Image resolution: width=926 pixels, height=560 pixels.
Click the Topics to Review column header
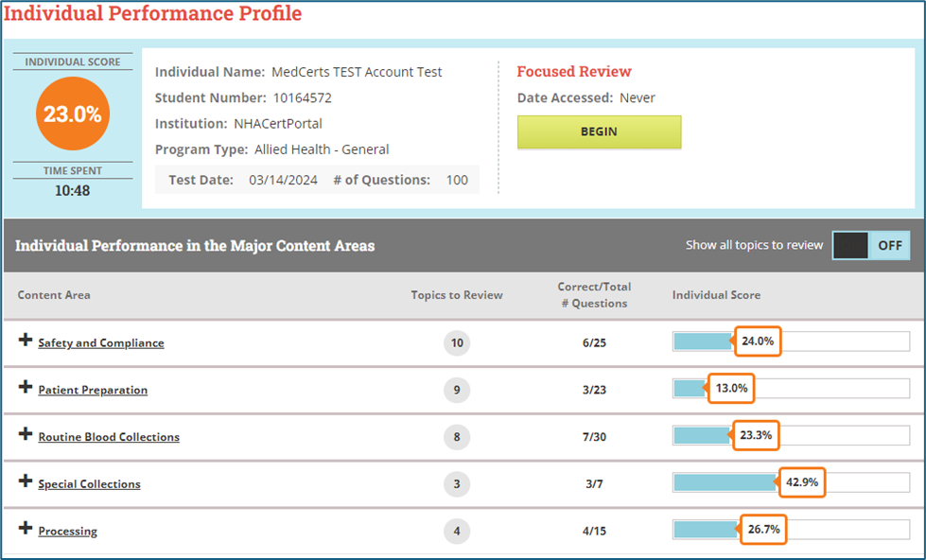(457, 295)
